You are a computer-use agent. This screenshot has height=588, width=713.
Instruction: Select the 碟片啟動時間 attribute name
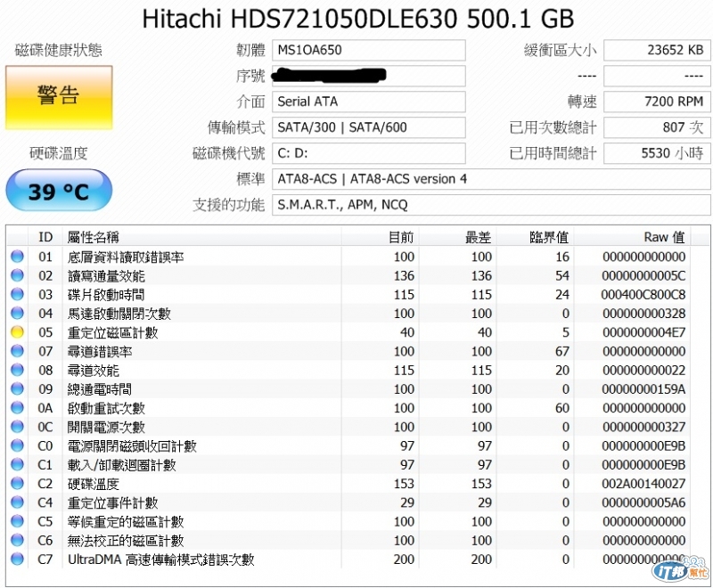(106, 295)
